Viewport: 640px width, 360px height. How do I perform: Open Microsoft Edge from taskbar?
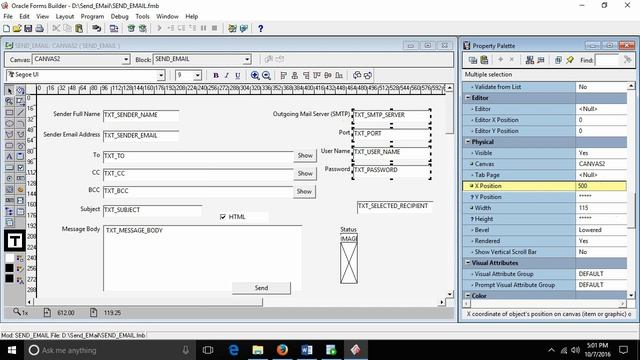pos(233,350)
